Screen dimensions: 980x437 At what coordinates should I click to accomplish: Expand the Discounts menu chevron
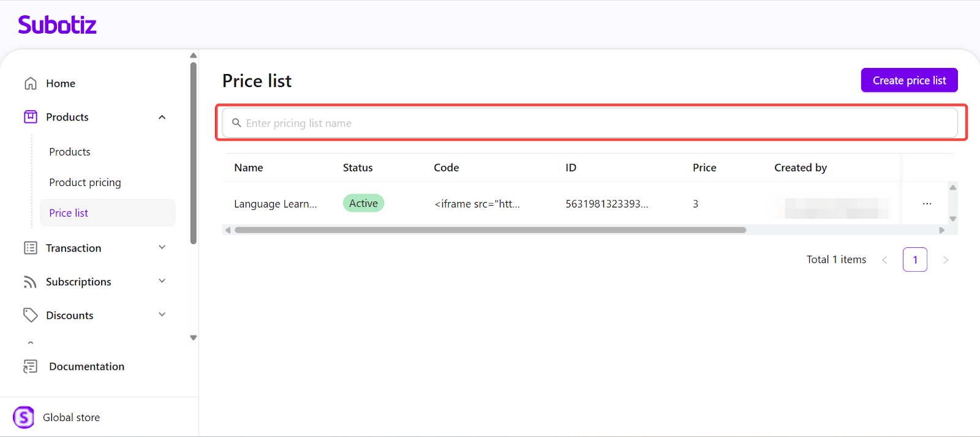[162, 315]
